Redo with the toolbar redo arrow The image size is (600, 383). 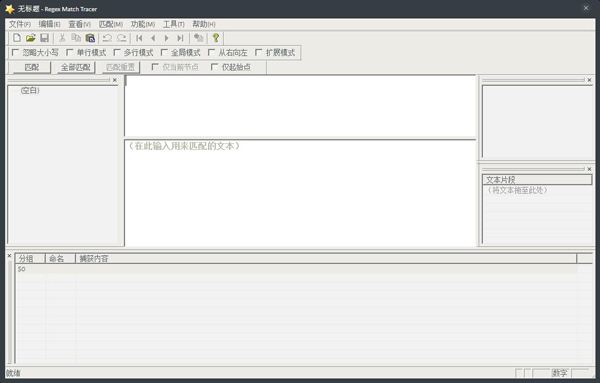[x=122, y=38]
